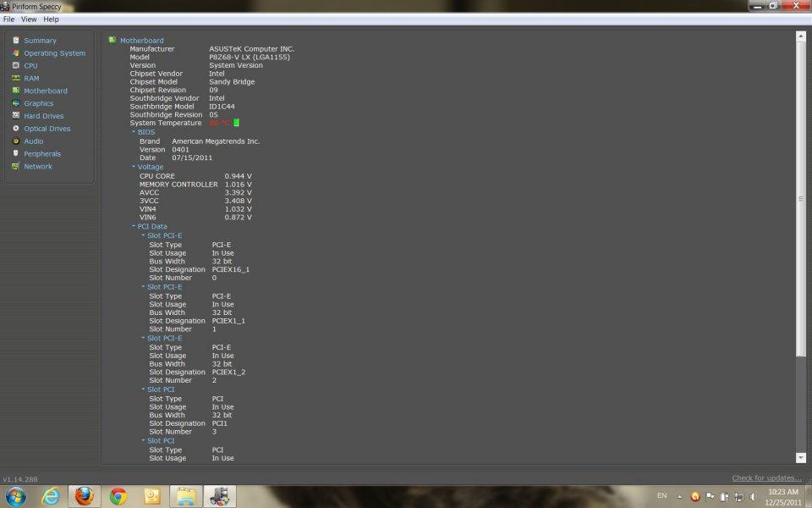
Task: Click the volume speaker tray icon
Action: [753, 497]
